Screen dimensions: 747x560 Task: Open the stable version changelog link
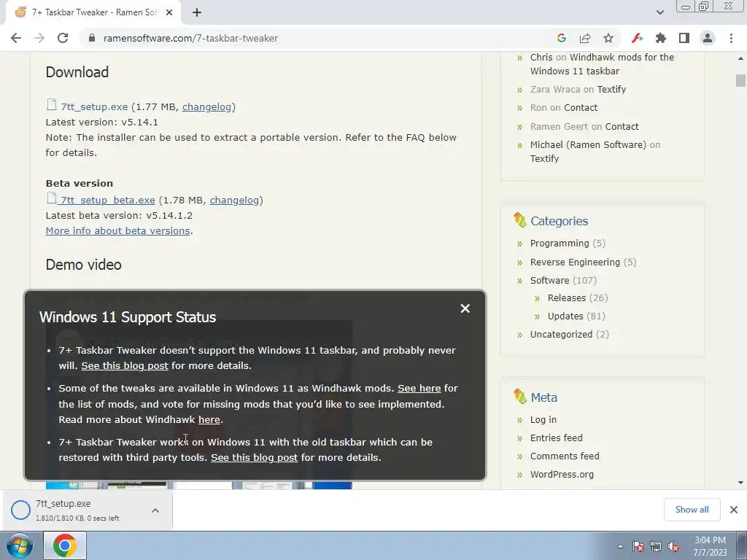206,106
